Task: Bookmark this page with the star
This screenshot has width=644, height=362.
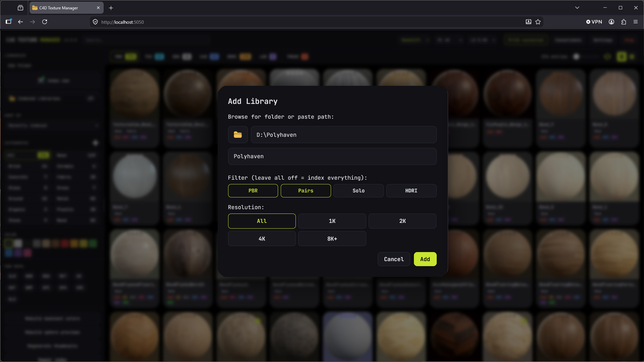Action: (x=538, y=22)
